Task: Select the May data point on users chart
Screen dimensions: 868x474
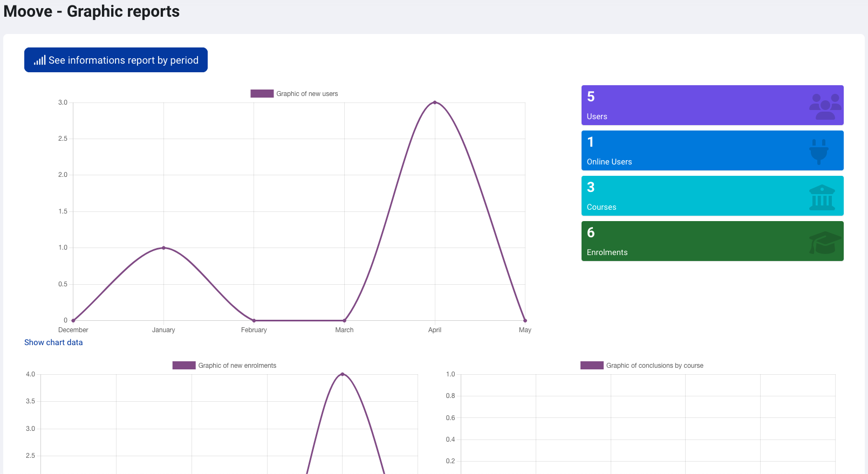Action: tap(525, 320)
